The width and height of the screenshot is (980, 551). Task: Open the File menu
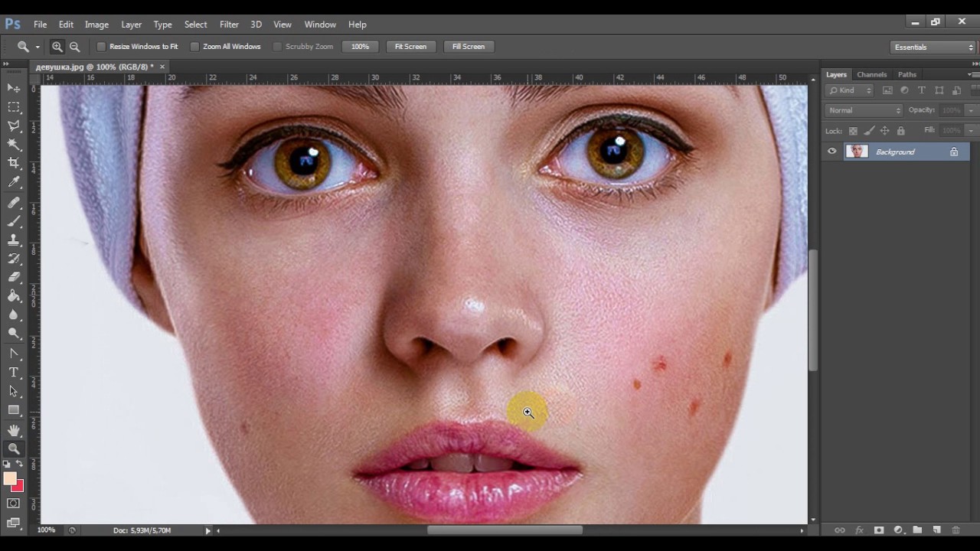tap(41, 24)
